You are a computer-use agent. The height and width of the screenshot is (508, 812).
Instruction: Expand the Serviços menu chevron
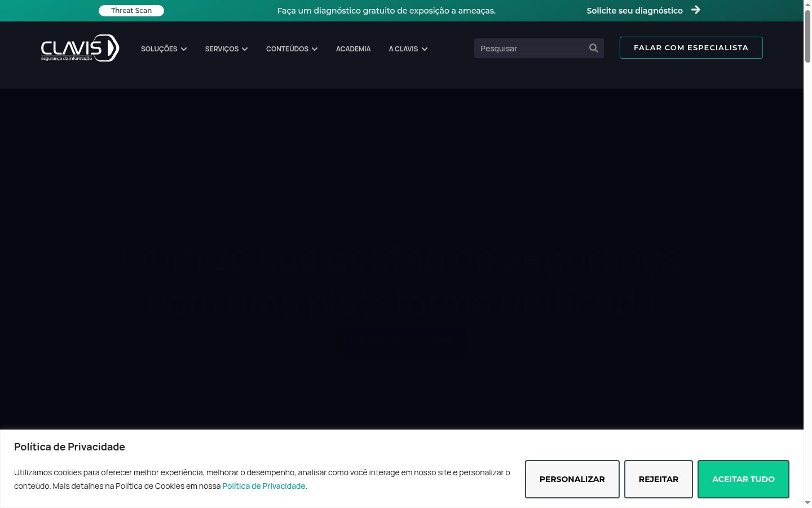click(245, 49)
